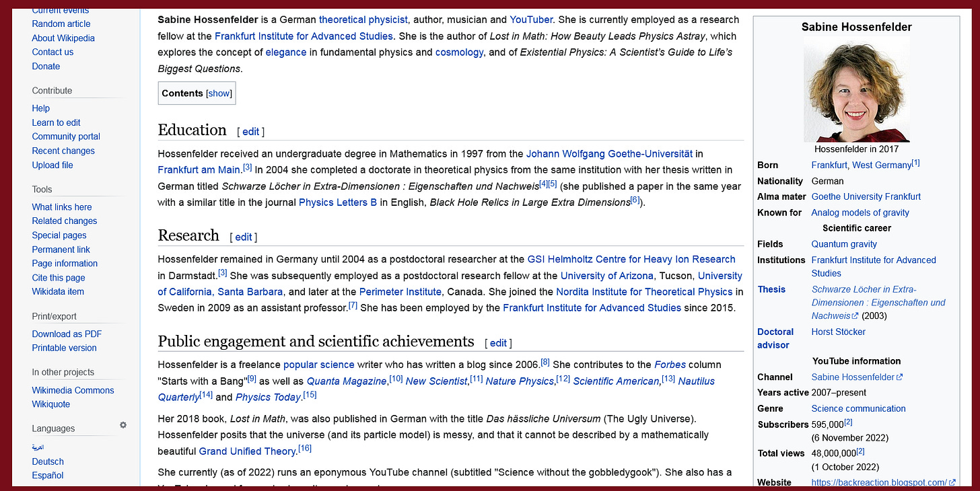Open Frankfurt, West Germany birthplace link
Screen dimensions: 980x491
click(861, 165)
